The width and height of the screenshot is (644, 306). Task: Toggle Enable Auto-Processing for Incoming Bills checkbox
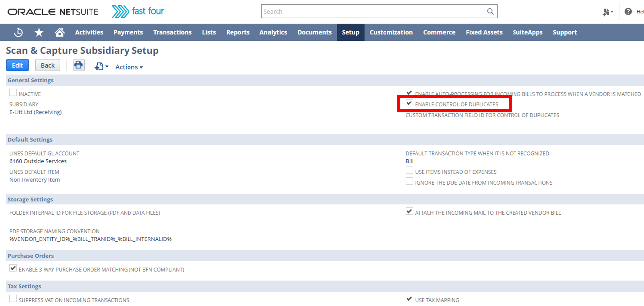coord(409,93)
